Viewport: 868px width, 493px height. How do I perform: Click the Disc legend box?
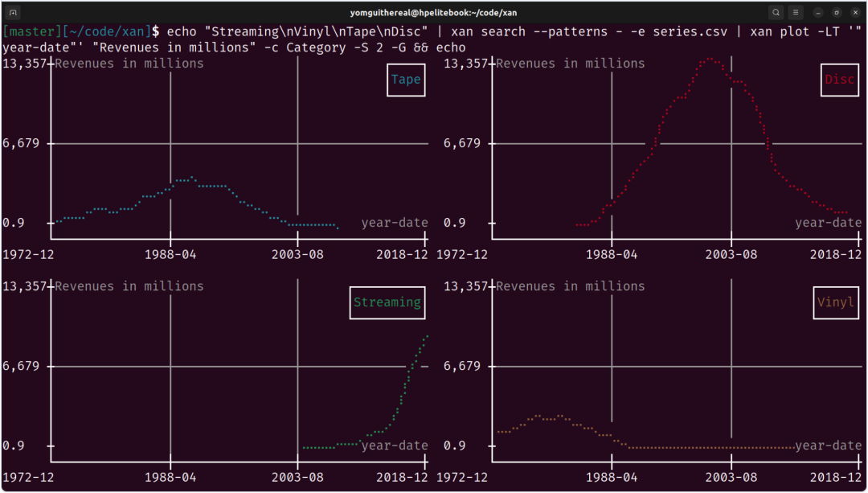click(x=839, y=80)
